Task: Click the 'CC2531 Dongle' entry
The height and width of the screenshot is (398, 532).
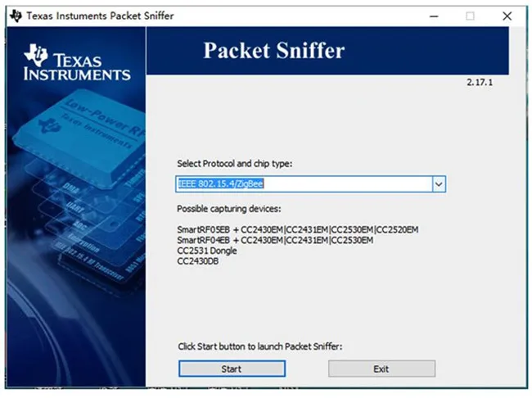Action: pos(207,251)
